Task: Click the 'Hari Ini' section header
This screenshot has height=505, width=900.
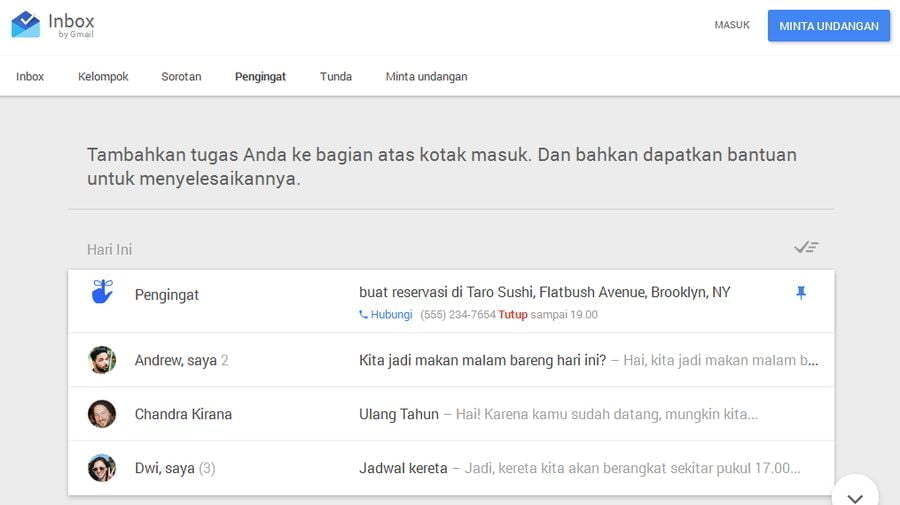Action: [x=110, y=250]
